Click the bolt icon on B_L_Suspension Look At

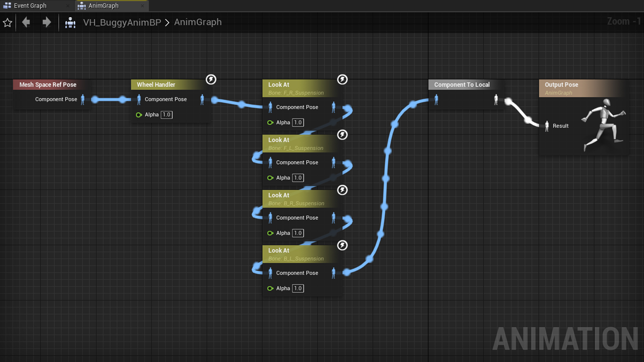[342, 245]
